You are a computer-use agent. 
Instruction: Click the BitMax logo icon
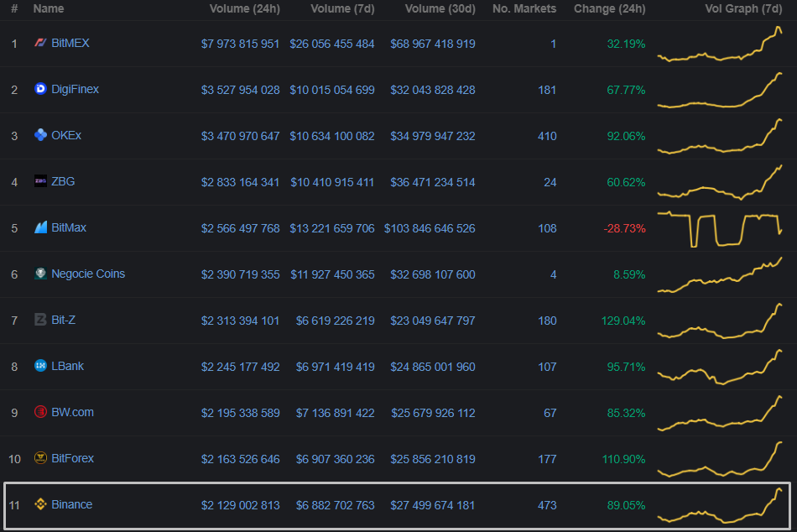coord(40,227)
